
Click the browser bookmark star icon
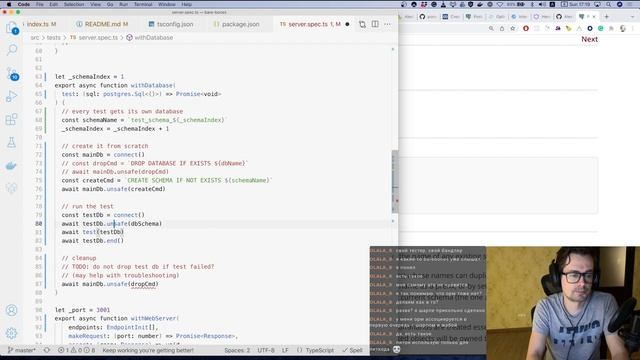(513, 29)
